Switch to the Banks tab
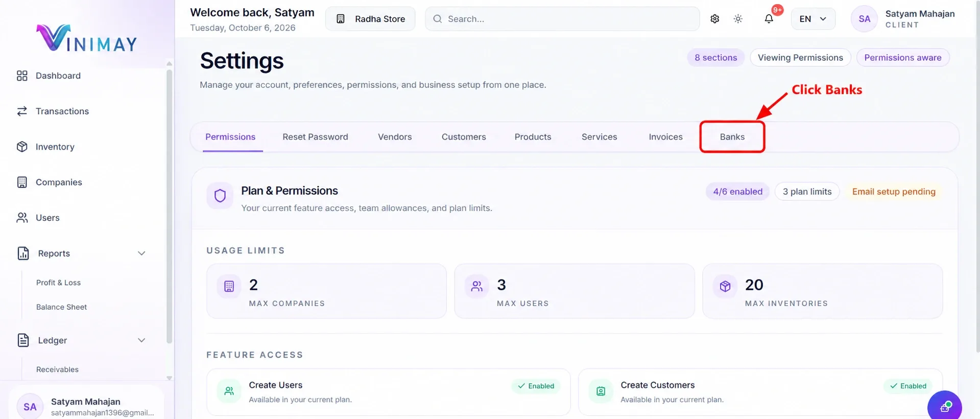This screenshot has width=980, height=419. (732, 137)
